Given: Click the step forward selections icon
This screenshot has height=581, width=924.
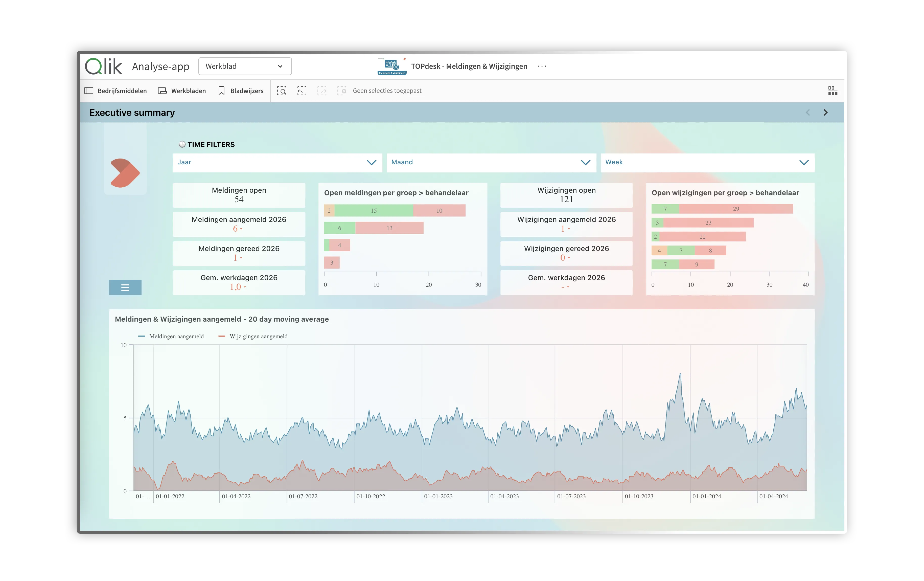Looking at the screenshot, I should [321, 91].
